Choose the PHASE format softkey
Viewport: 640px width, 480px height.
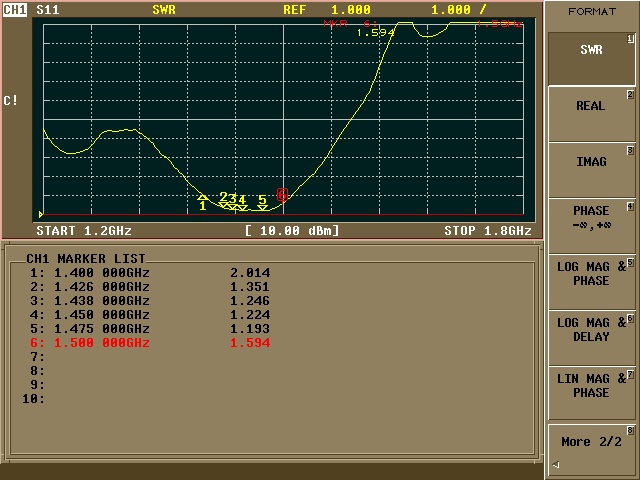591,226
